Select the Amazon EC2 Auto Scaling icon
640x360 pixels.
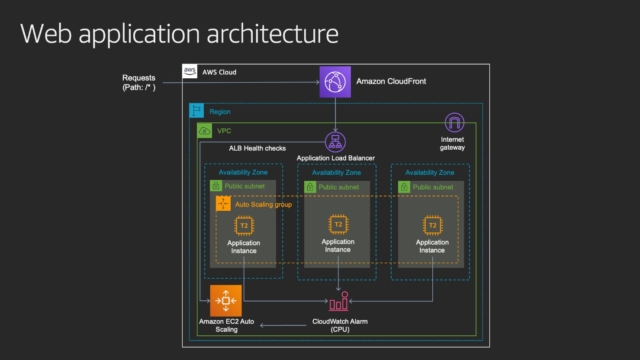pyautogui.click(x=226, y=301)
